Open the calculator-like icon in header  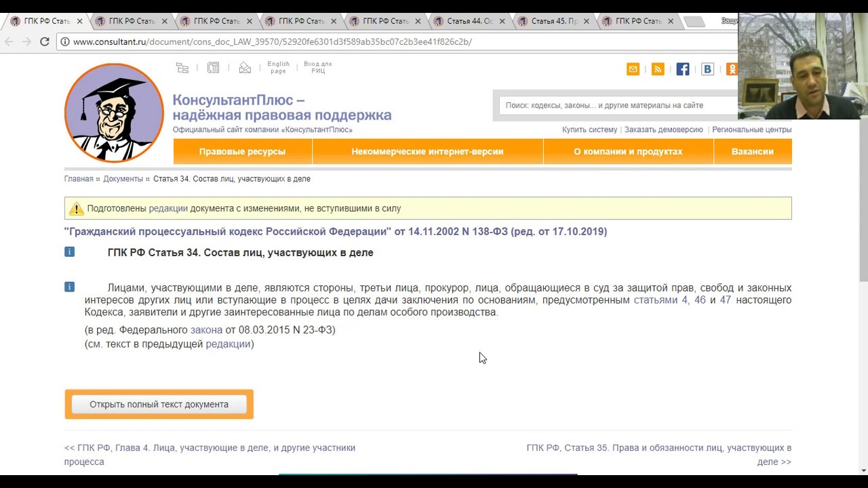pyautogui.click(x=213, y=68)
